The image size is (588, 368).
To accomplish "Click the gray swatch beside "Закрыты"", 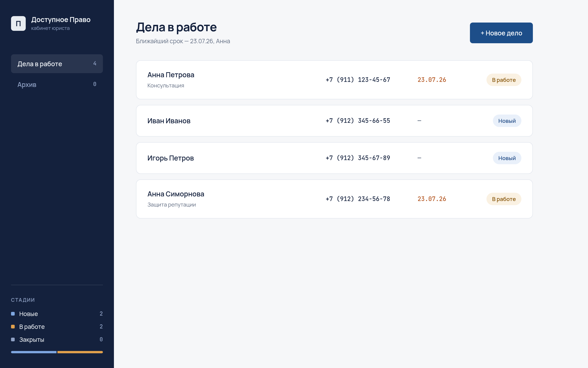I will point(13,339).
